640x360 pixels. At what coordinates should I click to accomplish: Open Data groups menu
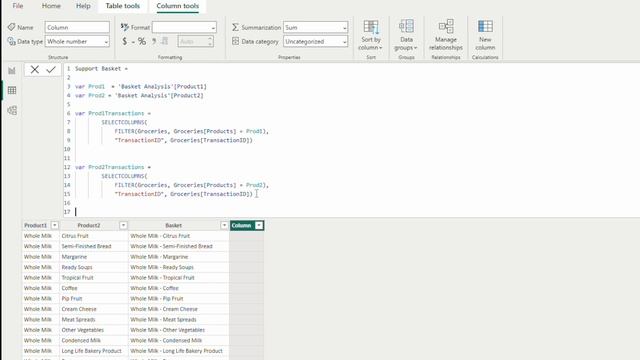point(406,35)
